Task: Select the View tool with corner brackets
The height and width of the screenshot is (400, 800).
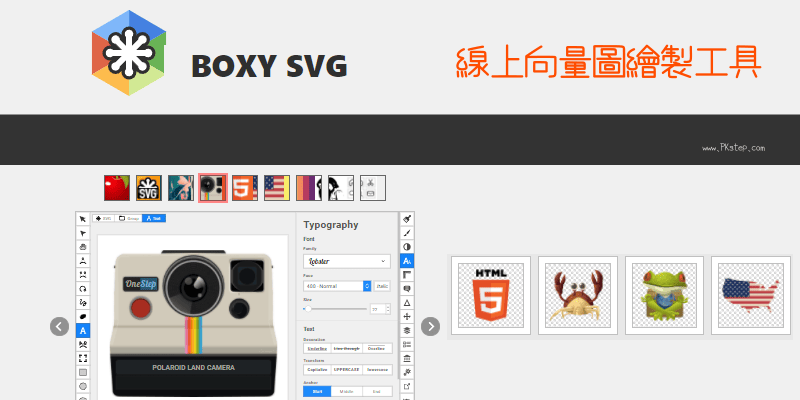Action: [83, 358]
